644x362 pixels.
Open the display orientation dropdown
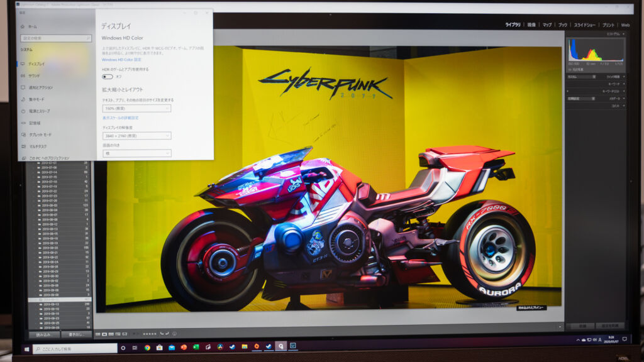pyautogui.click(x=136, y=153)
